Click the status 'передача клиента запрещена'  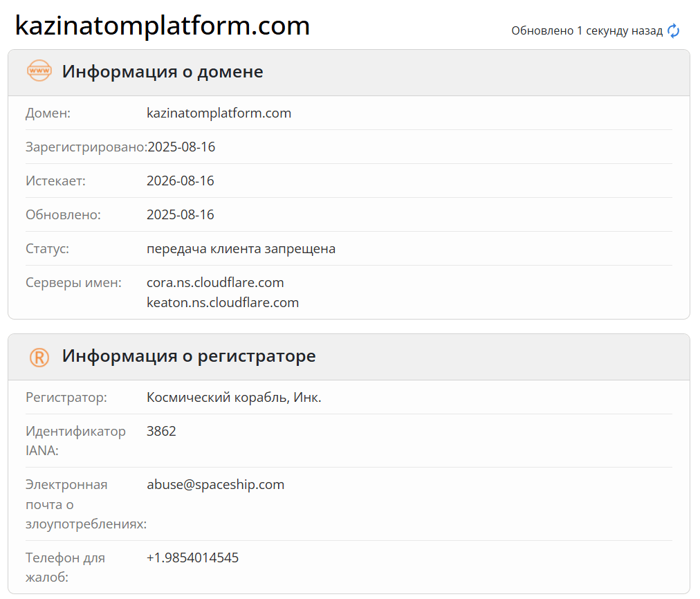tap(241, 248)
